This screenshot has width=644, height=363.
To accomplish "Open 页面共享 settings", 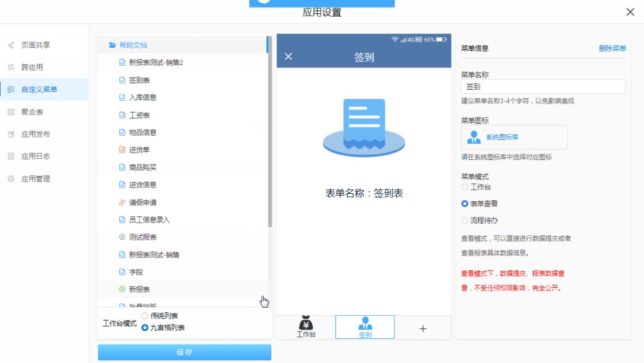I will (x=36, y=45).
